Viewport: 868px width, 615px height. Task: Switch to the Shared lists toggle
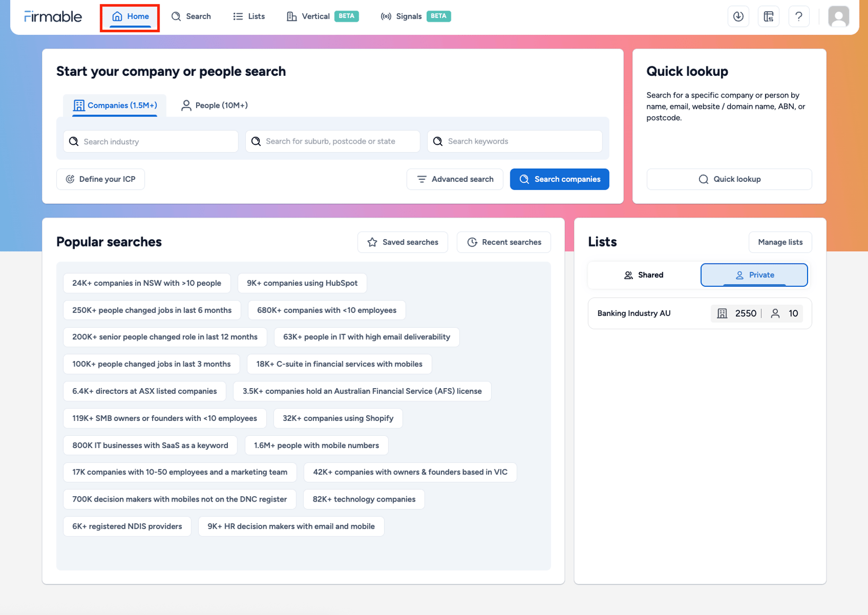click(644, 275)
